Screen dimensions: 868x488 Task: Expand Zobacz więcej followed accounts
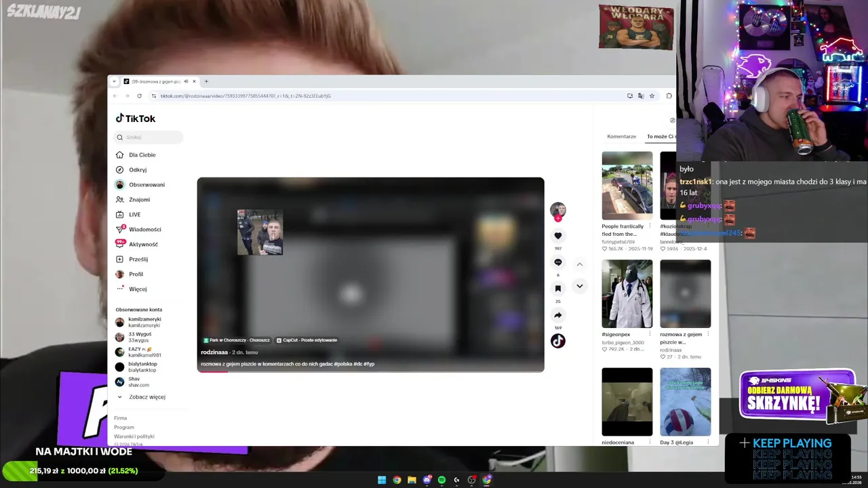click(x=142, y=396)
